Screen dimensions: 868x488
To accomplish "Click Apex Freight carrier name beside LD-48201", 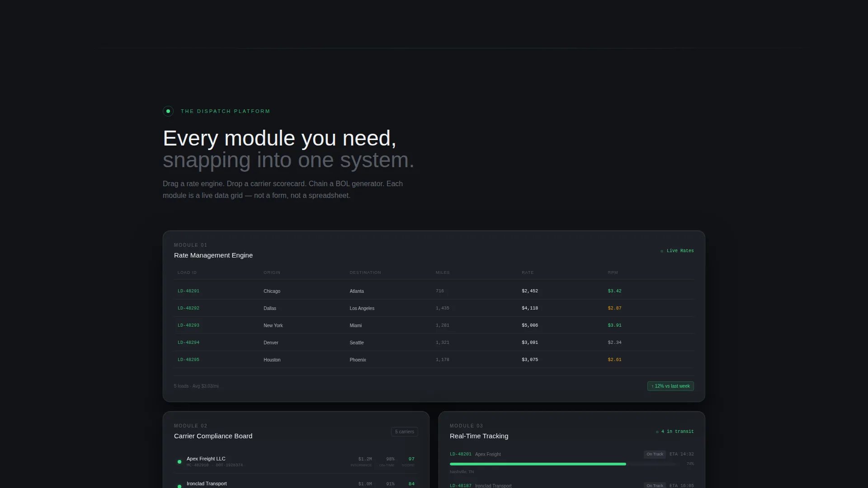I will [488, 455].
